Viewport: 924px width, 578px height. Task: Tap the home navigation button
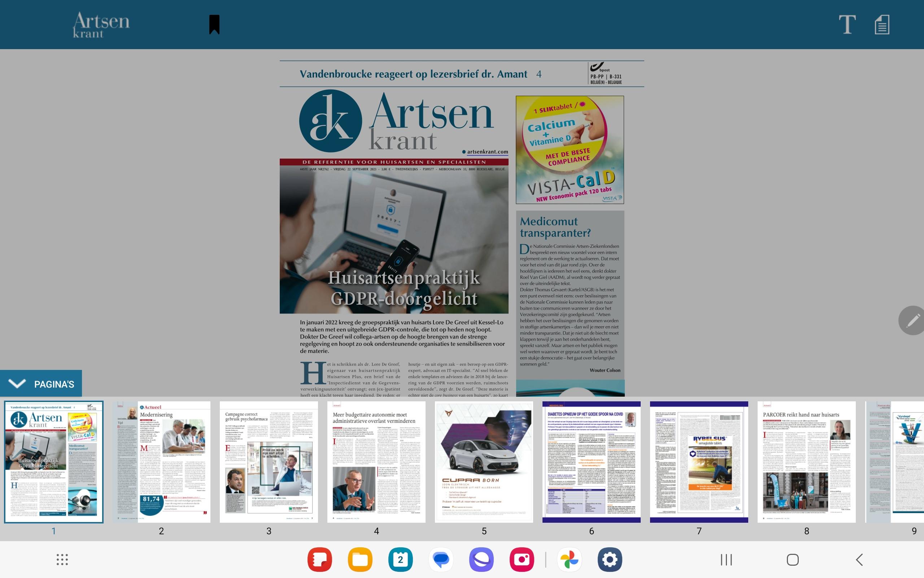(793, 560)
